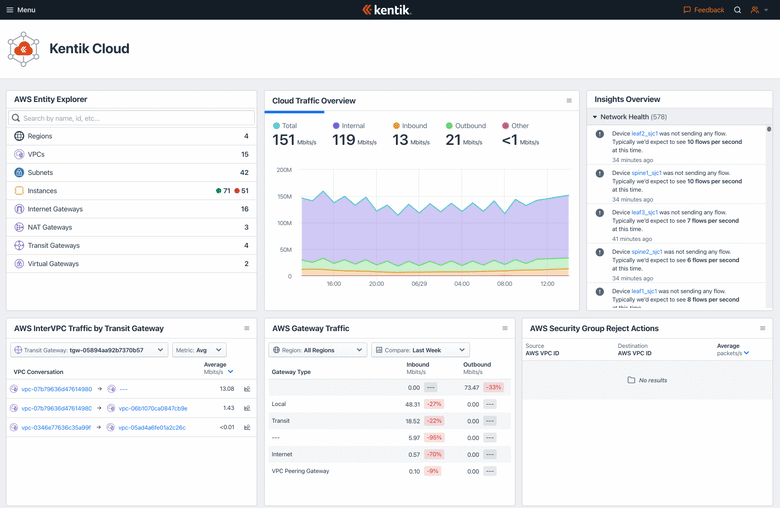Open the search magnifier icon in header
Viewport: 780px width, 508px height.
[738, 10]
